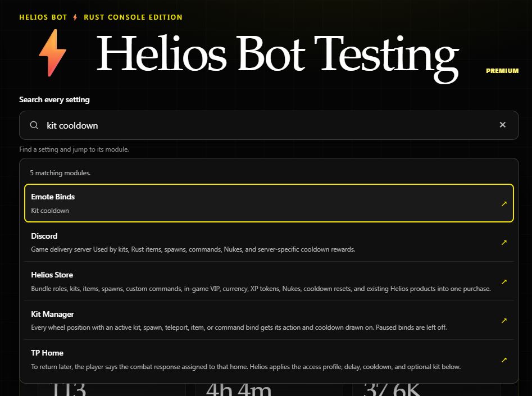The image size is (532, 396).
Task: Click the Helios Bot header text
Action: point(43,17)
